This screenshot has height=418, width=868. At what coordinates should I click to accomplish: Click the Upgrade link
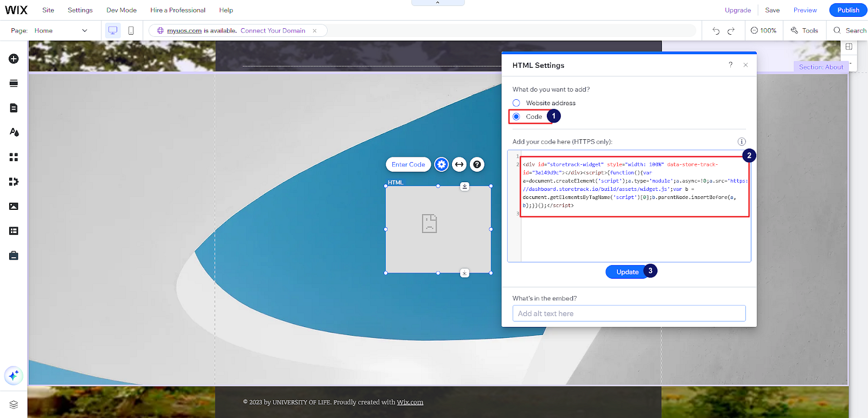[x=738, y=10]
